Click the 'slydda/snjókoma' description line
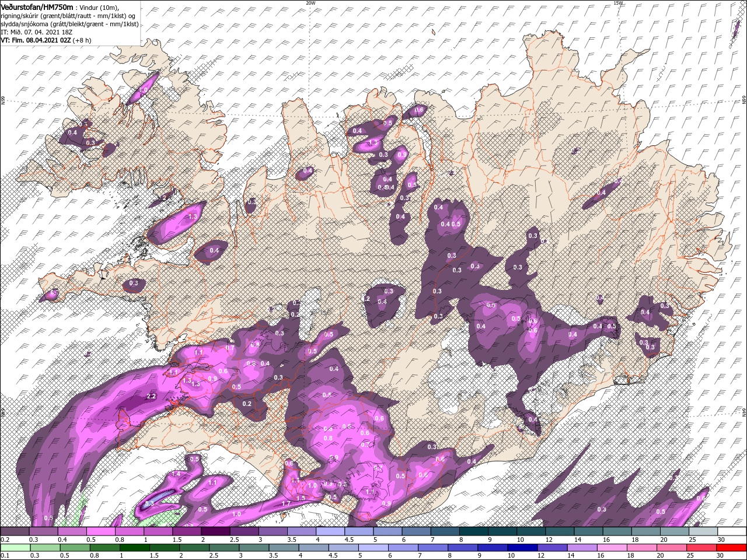 [x=68, y=23]
